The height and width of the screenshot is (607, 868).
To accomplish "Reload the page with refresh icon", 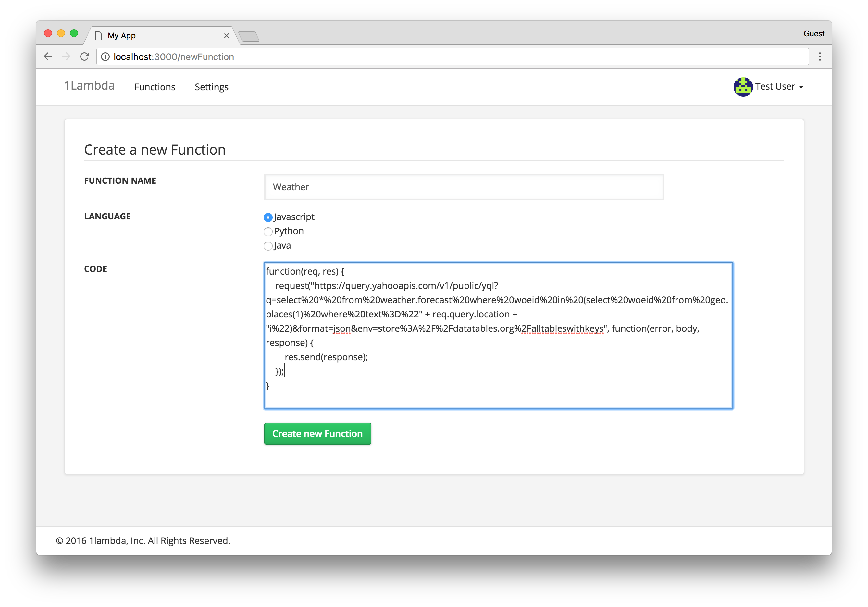I will pyautogui.click(x=85, y=57).
